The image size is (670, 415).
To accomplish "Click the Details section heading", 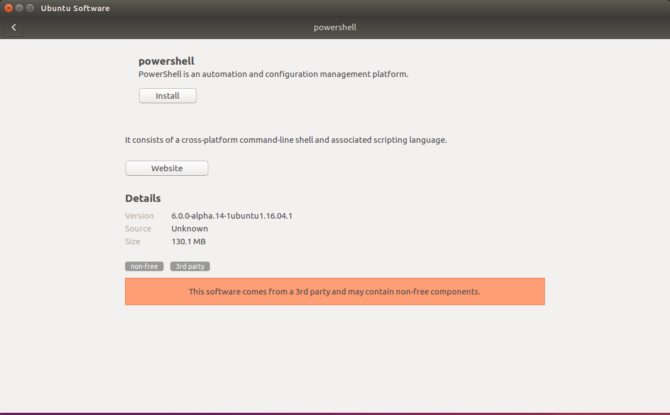I will coord(143,198).
